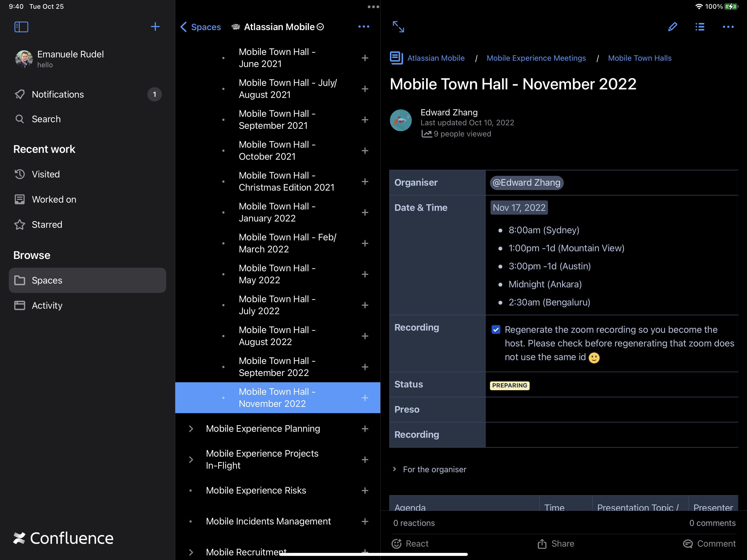Add child page under Mobile Incidents Management
This screenshot has height=560, width=747.
pos(365,521)
